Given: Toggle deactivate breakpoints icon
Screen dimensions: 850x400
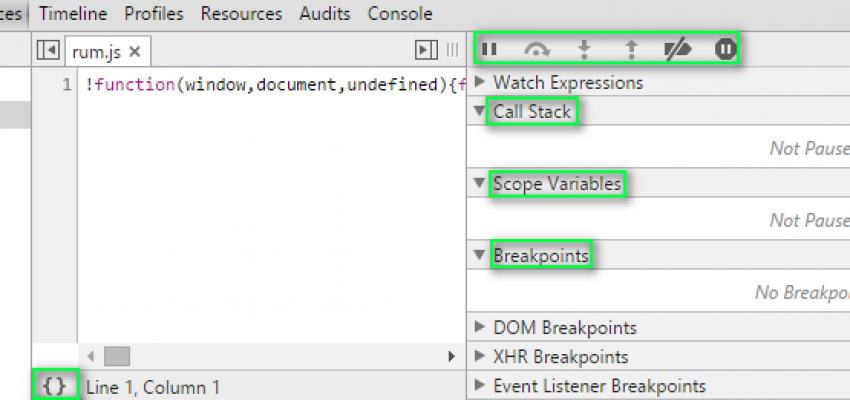Looking at the screenshot, I should [x=677, y=48].
